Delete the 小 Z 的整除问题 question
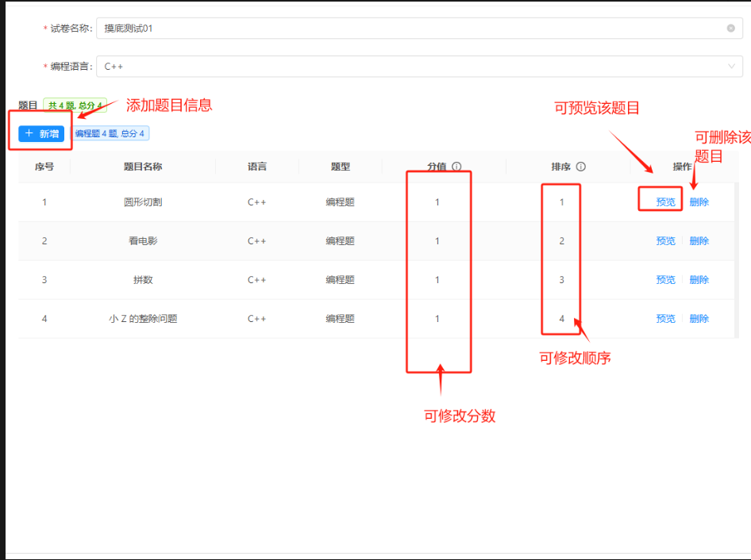 (699, 319)
